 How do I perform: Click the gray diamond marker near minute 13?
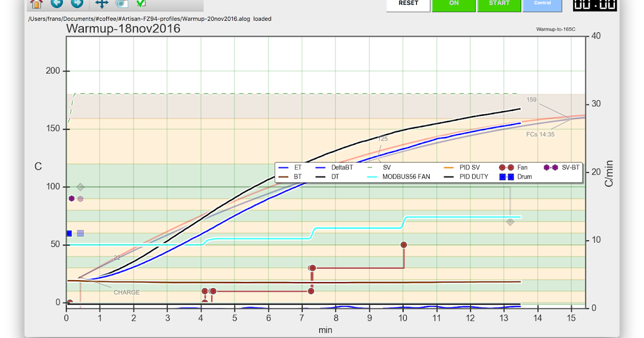click(510, 222)
